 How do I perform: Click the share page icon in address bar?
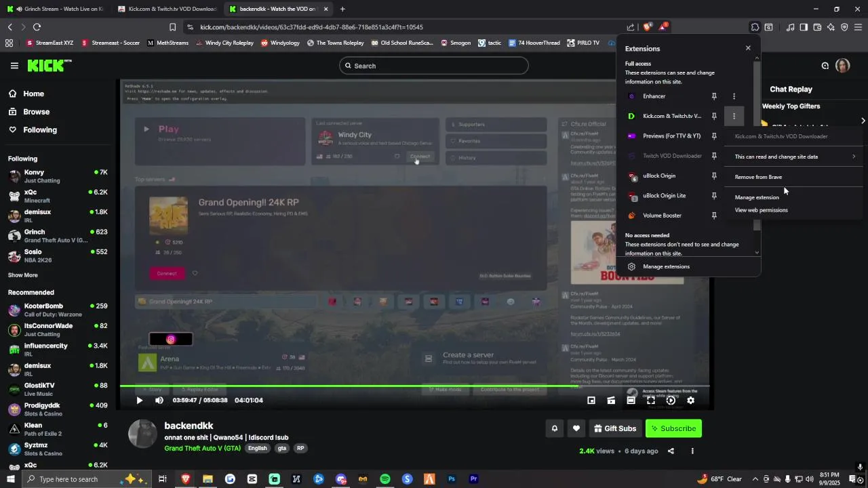tap(631, 27)
